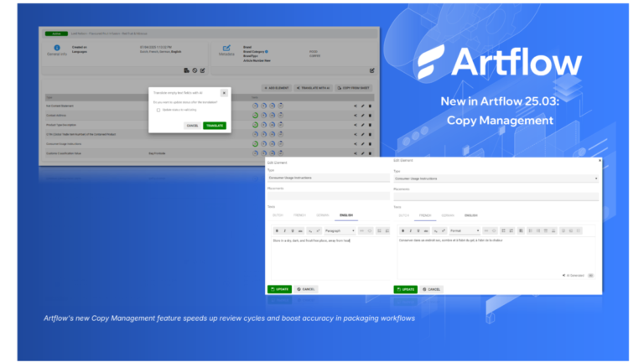The image size is (644, 362).
Task: Select the German tab in left Edit Element
Action: point(322,215)
